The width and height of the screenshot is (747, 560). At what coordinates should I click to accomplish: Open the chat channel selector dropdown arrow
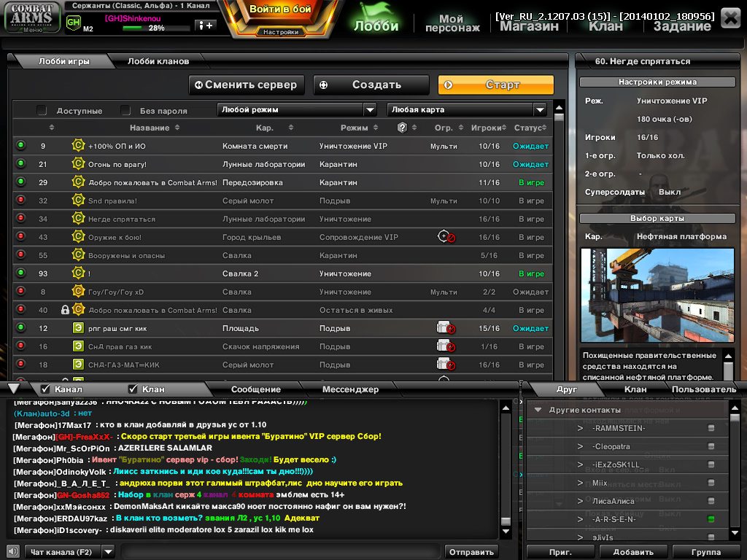coord(109,552)
